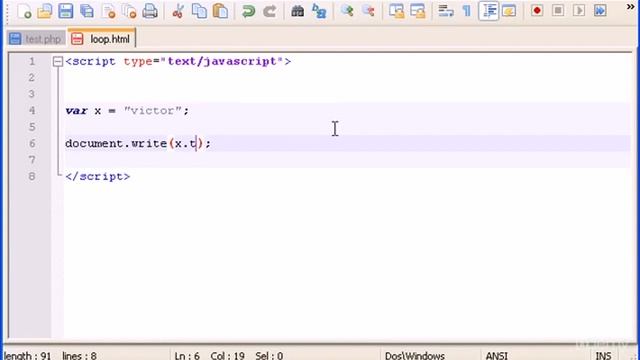
Task: Click the "victor" string on line 4
Action: [152, 111]
